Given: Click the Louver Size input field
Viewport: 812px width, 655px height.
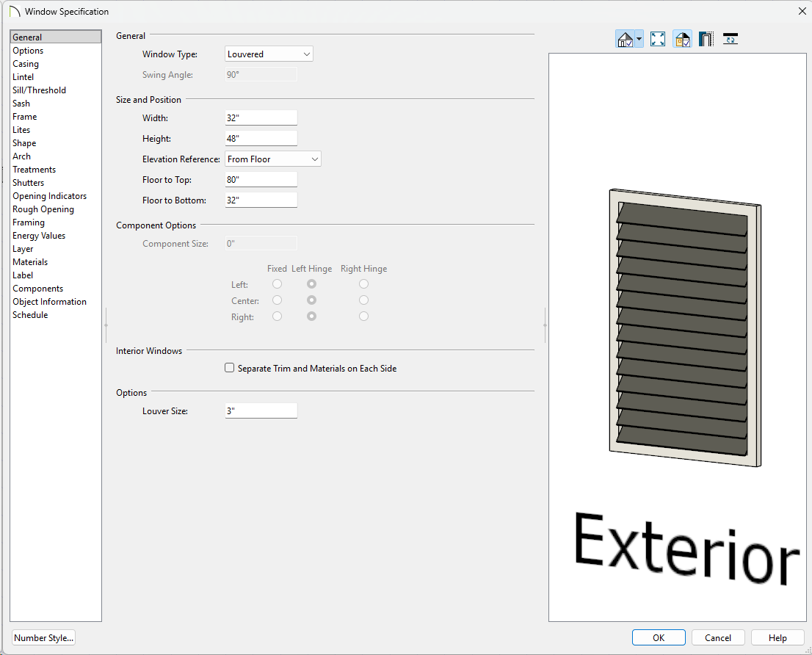Looking at the screenshot, I should 261,411.
